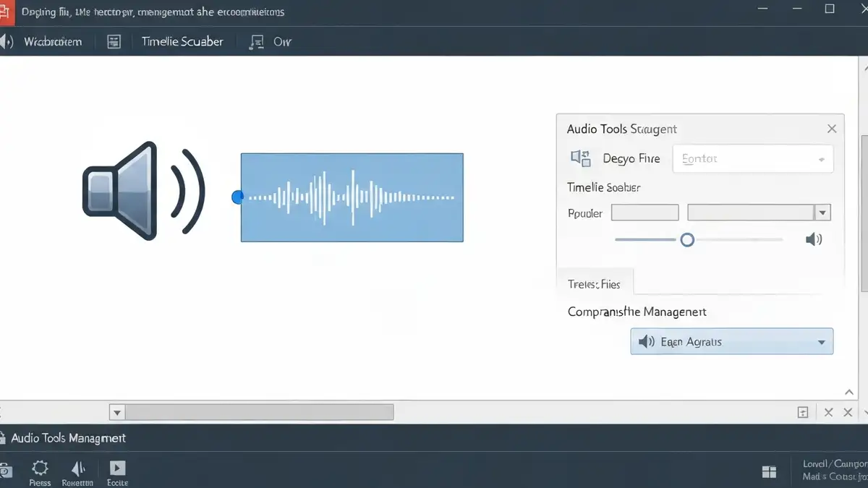Click the horizontal scrollbar dropdown arrow

click(116, 412)
